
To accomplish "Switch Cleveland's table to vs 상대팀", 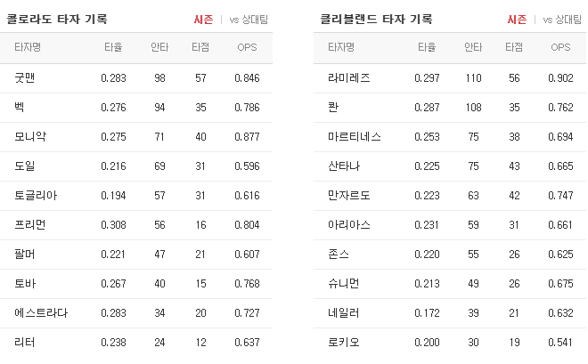I will (562, 20).
